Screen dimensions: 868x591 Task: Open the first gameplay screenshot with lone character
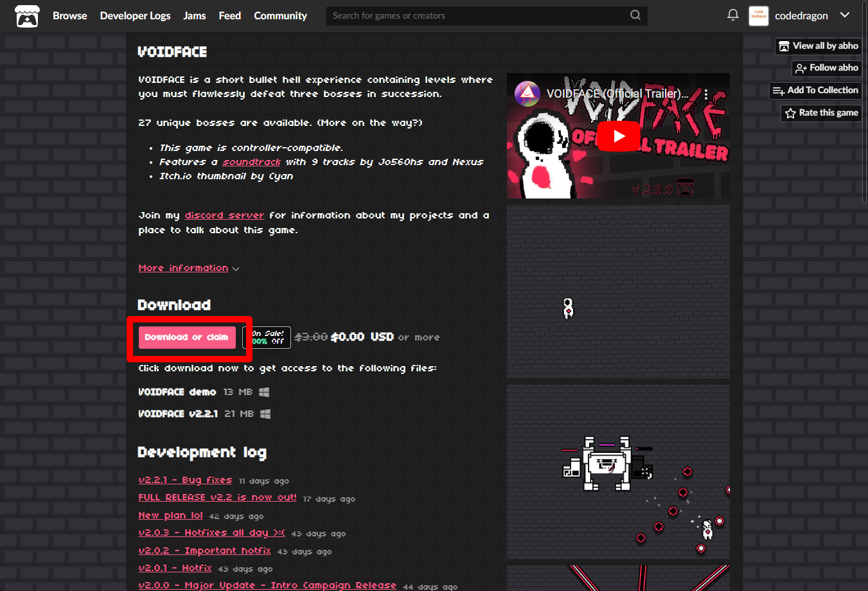point(618,292)
